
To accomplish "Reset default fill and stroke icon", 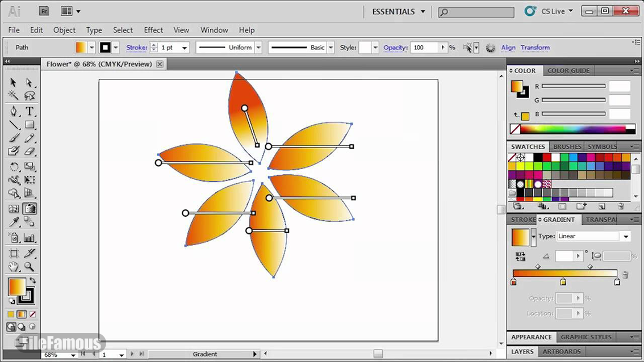I will [12, 301].
